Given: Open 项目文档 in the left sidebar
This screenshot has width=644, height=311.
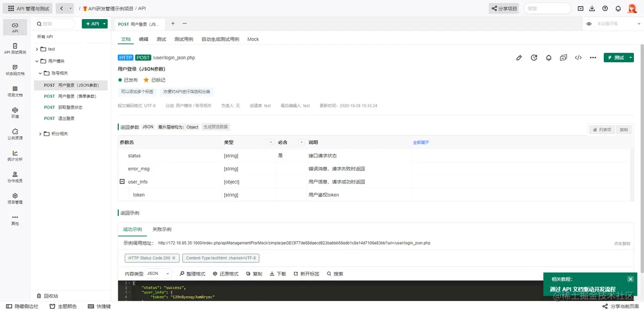Looking at the screenshot, I should (x=15, y=91).
